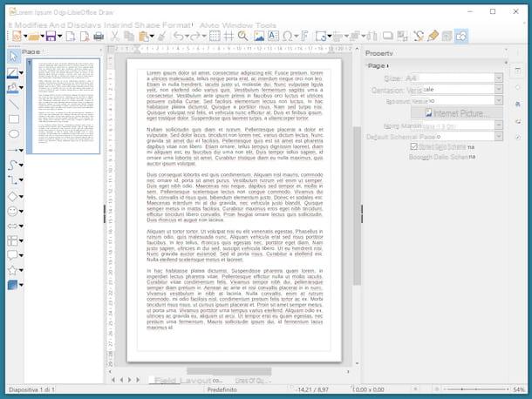The width and height of the screenshot is (532, 399).
Task: Open Basic Shapes diamond dropdown arrow
Action: [21, 197]
